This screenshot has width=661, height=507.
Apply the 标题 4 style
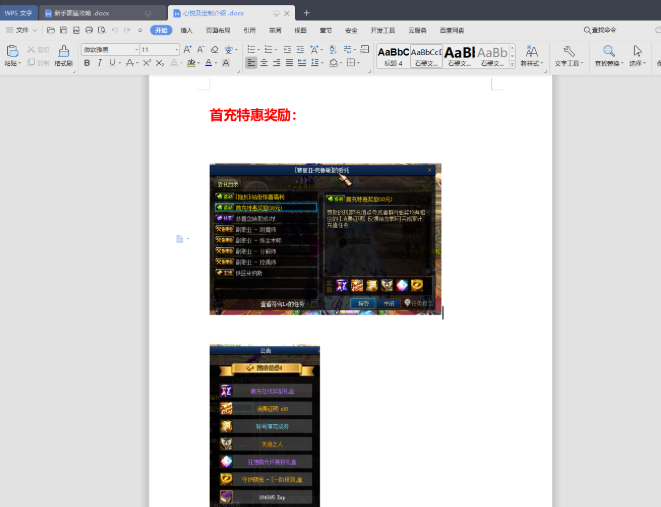[393, 56]
